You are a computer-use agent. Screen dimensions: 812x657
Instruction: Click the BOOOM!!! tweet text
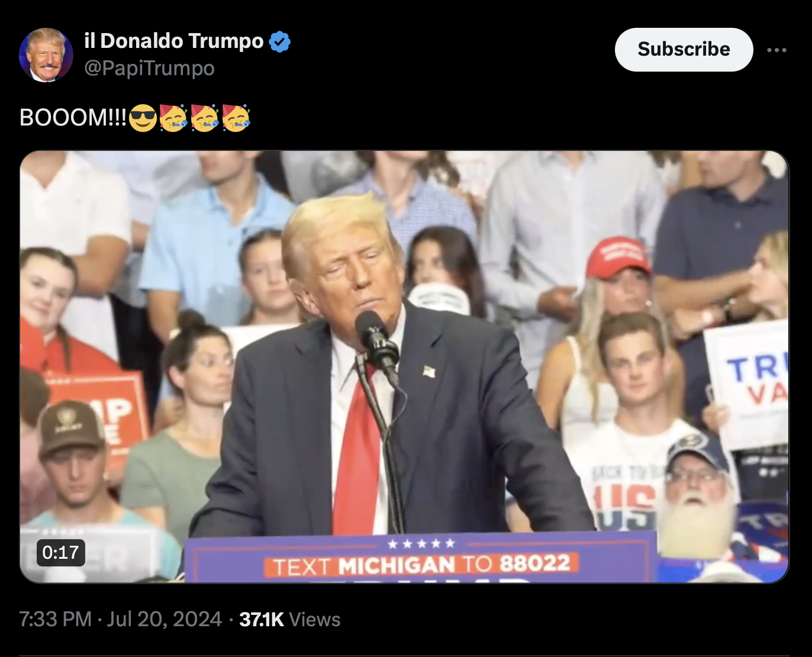pos(73,117)
